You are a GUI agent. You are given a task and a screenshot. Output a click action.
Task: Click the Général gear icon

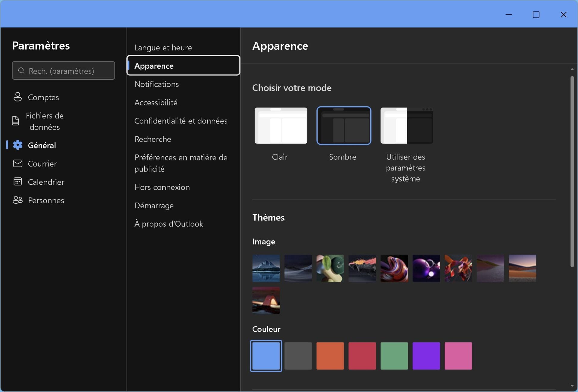click(18, 145)
